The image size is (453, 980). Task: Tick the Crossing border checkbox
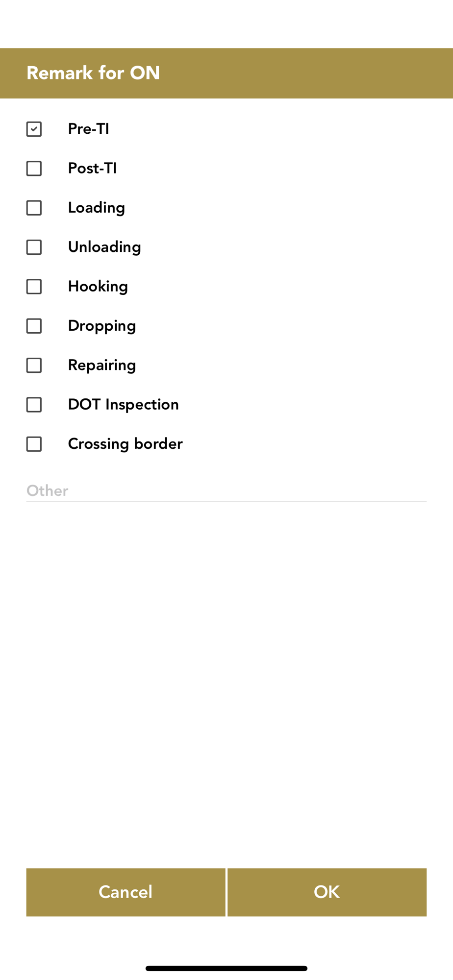(x=34, y=444)
